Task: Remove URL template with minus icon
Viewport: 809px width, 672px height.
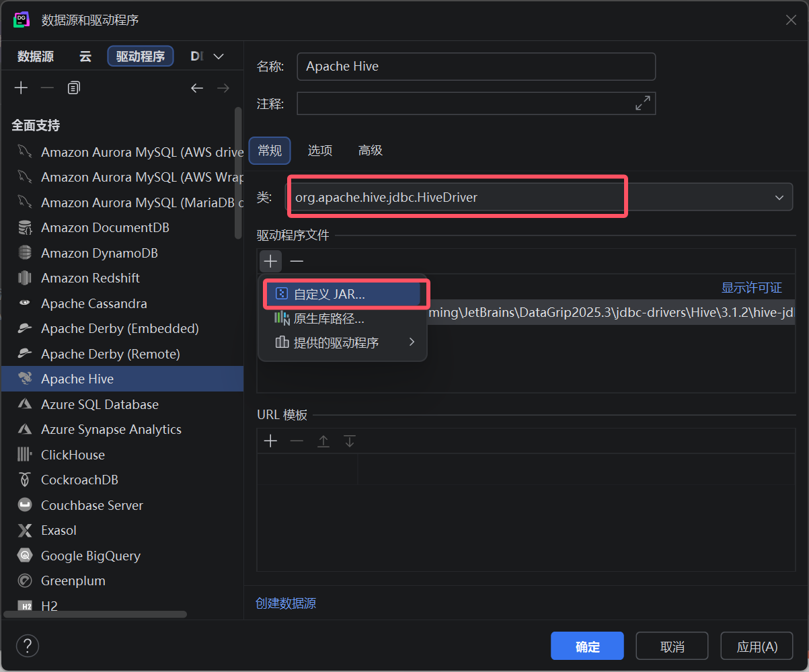Action: point(297,441)
